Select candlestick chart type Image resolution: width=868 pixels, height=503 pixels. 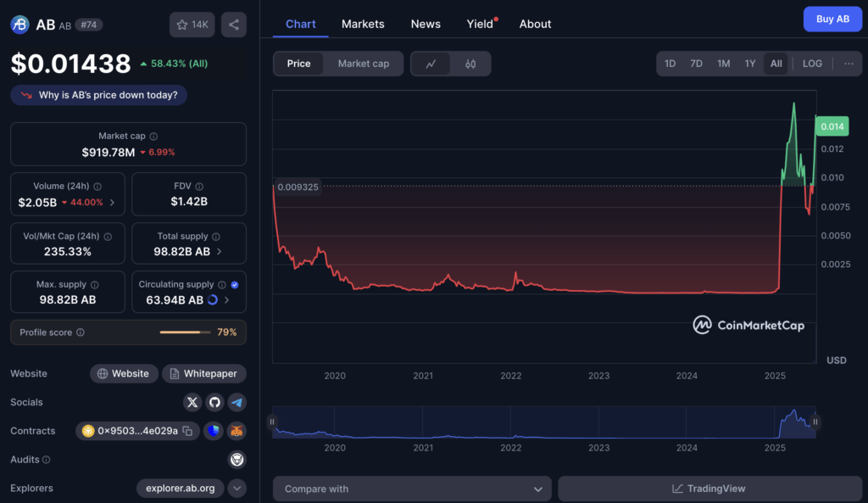[x=470, y=64]
